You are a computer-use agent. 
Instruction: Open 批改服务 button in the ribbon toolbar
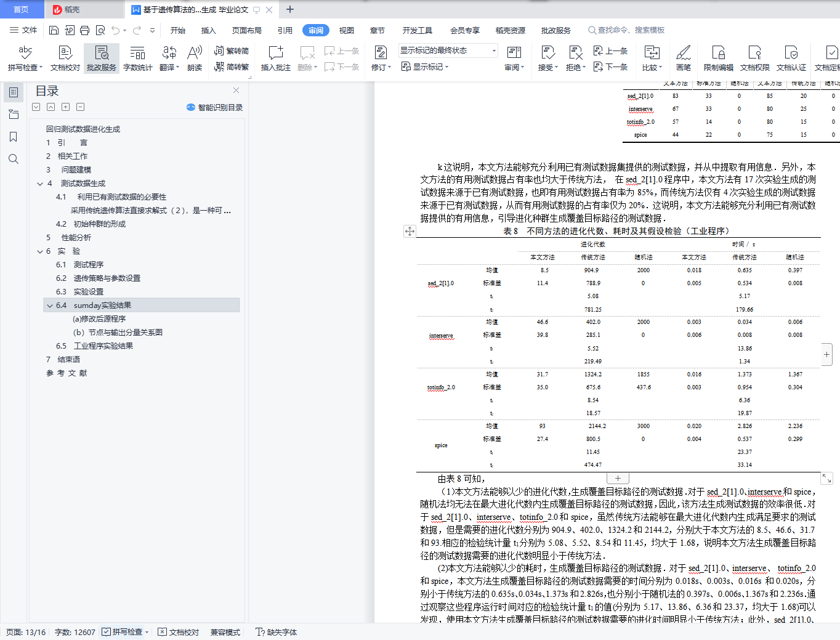[x=102, y=59]
